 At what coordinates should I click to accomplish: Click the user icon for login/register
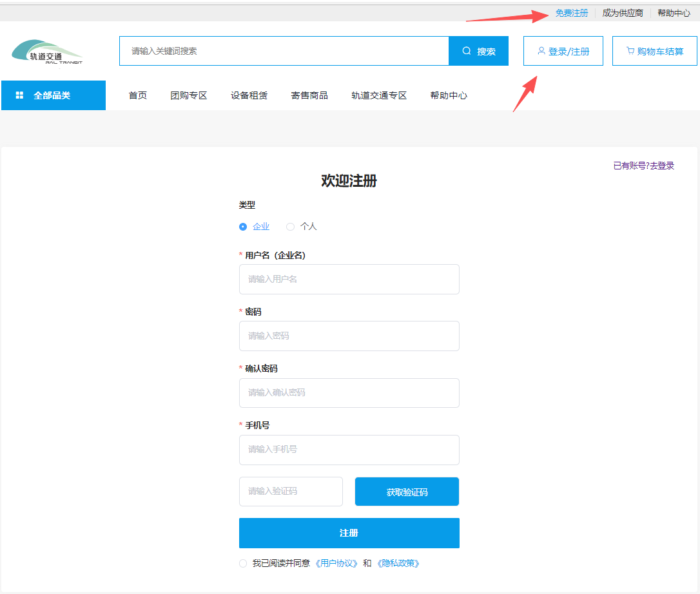click(541, 51)
